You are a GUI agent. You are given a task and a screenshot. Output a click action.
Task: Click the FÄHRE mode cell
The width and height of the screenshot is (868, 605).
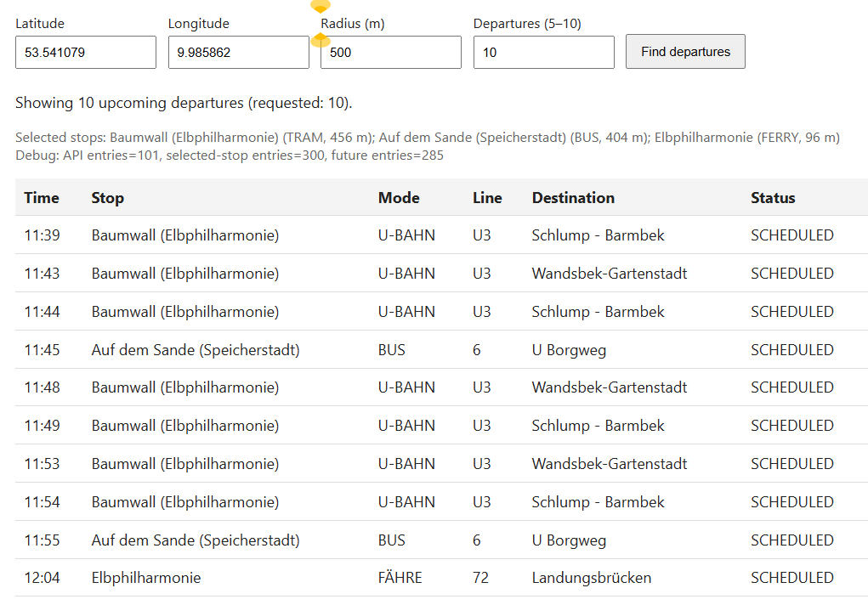click(400, 578)
